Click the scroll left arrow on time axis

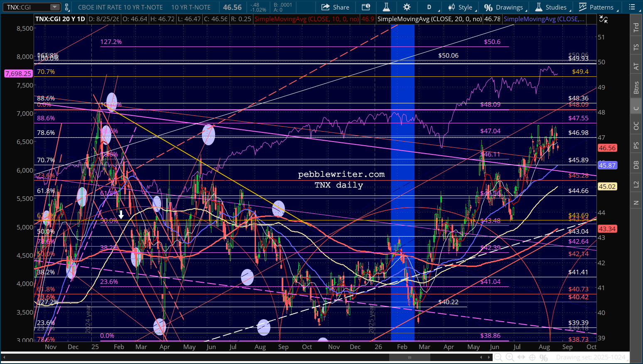[x=4, y=357]
